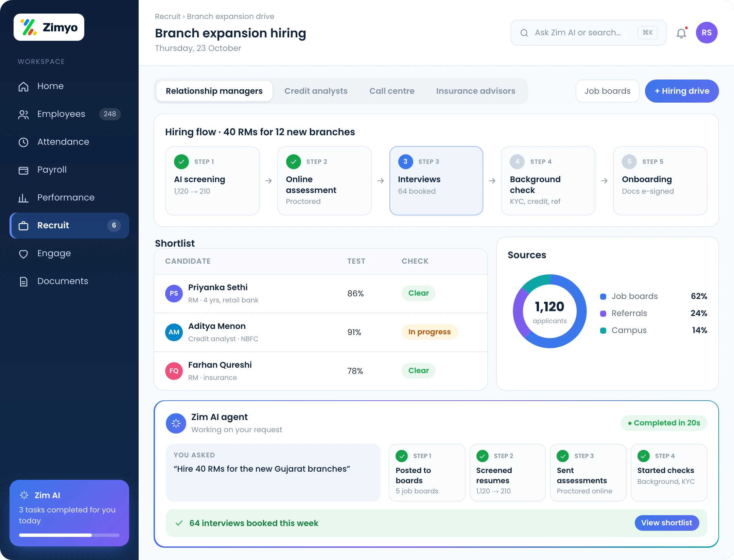Go to Attendance in sidebar
The height and width of the screenshot is (560, 734).
(x=69, y=142)
